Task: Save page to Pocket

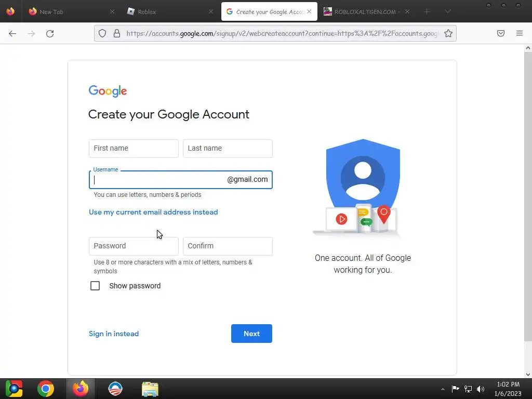Action: pos(501,33)
